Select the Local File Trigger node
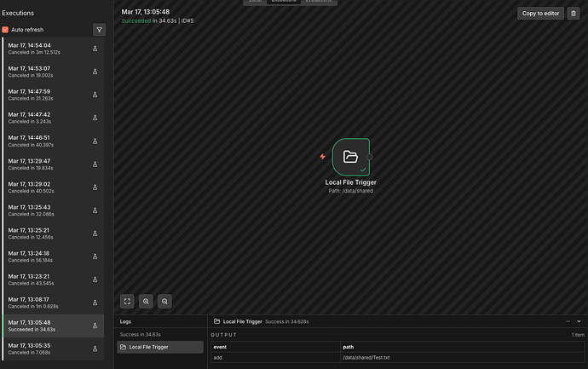 (351, 157)
